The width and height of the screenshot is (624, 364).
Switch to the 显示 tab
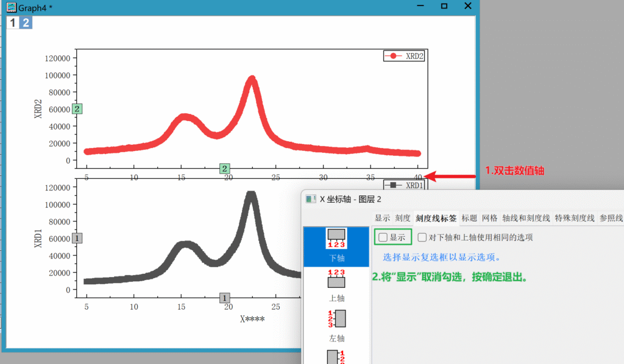pyautogui.click(x=382, y=218)
